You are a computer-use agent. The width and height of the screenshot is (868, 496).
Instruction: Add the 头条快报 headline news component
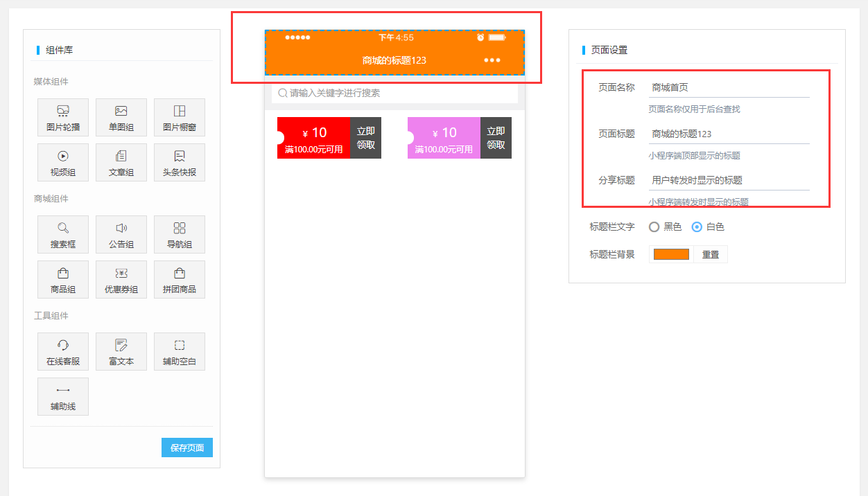180,162
